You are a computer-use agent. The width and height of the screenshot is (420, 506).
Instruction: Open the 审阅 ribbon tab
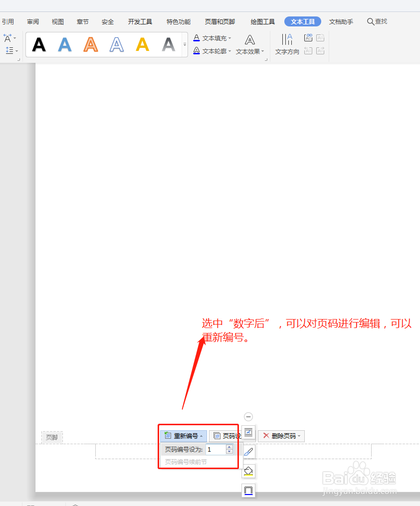pyautogui.click(x=32, y=21)
